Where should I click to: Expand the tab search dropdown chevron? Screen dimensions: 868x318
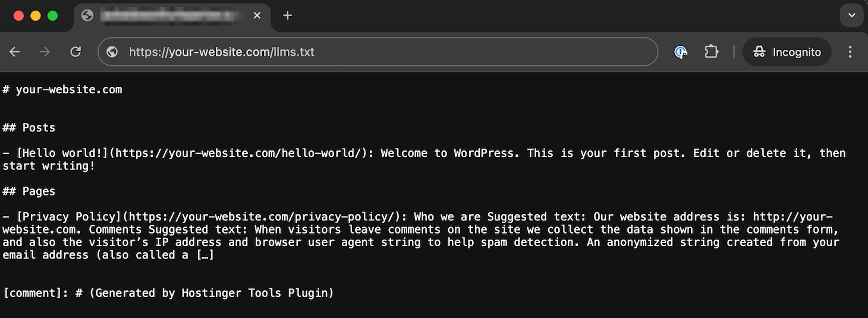(x=851, y=15)
